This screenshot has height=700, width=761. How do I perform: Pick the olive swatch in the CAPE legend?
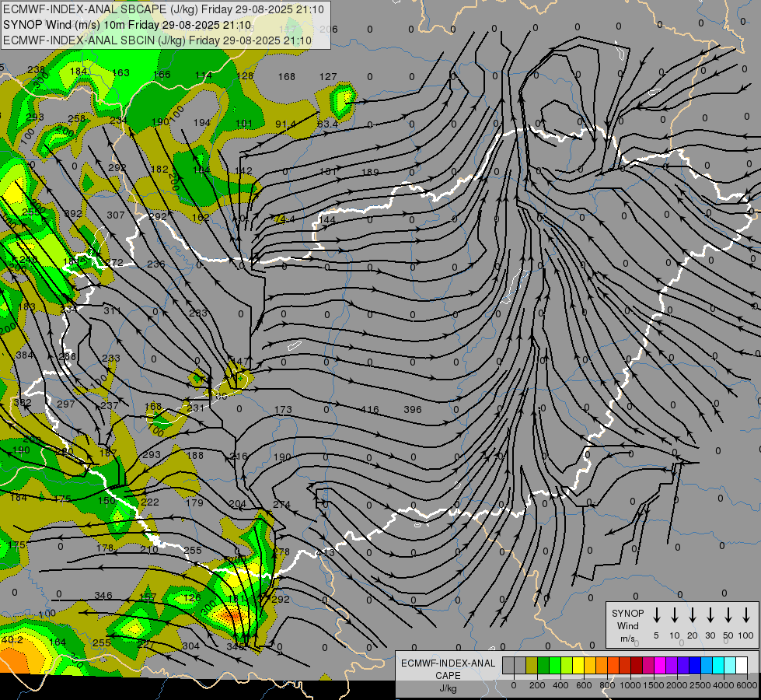click(532, 665)
